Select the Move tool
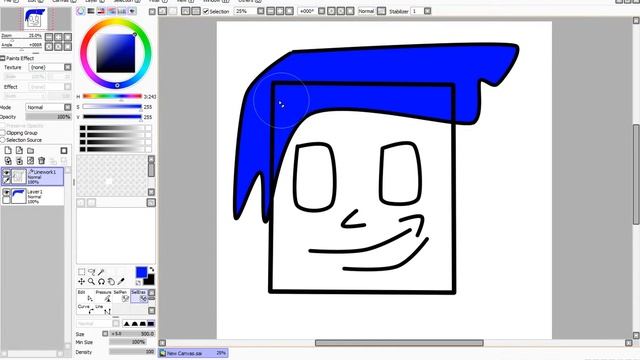This screenshot has width=640, height=360. click(81, 282)
